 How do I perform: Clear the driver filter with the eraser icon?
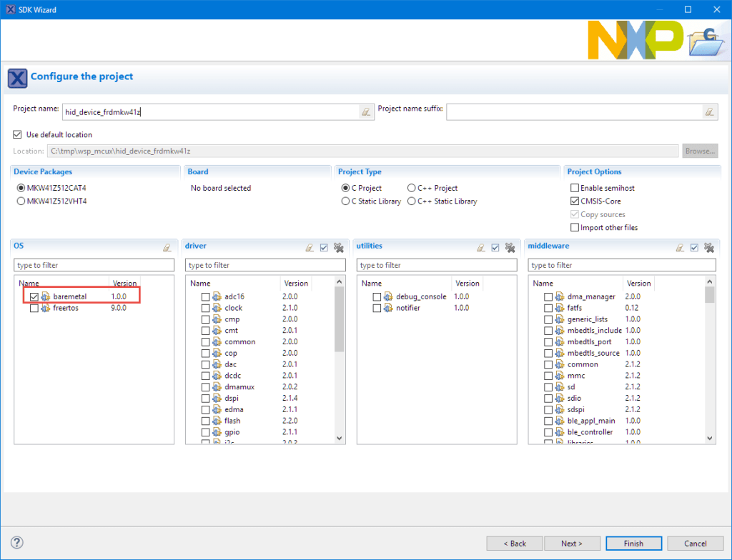coord(310,246)
